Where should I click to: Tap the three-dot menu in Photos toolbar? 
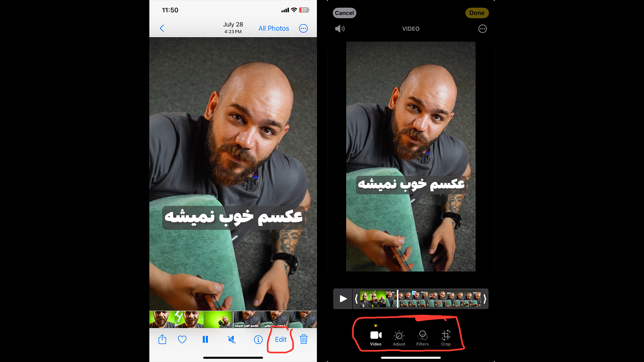click(304, 28)
